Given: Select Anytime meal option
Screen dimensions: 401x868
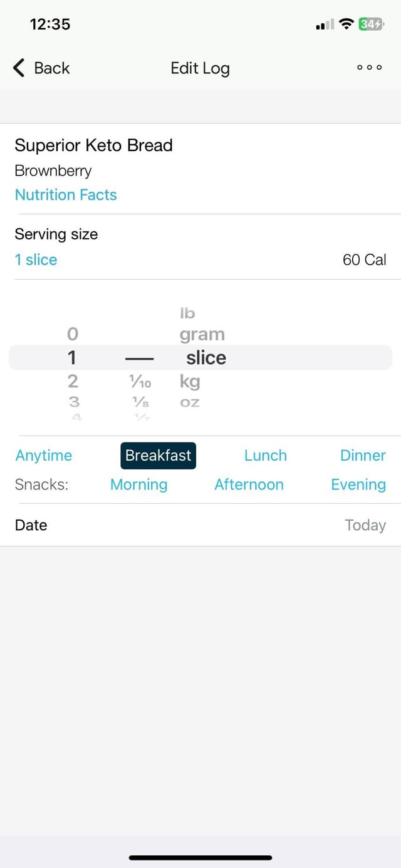Looking at the screenshot, I should (x=44, y=456).
